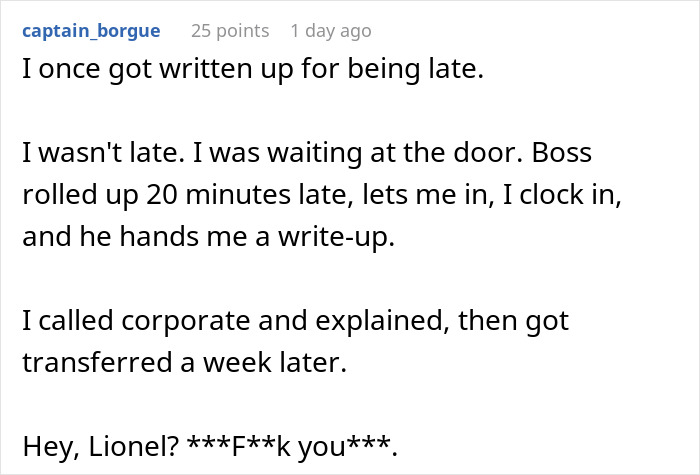Image resolution: width=700 pixels, height=475 pixels.
Task: Open the captain_borgue user profile
Action: 91,31
